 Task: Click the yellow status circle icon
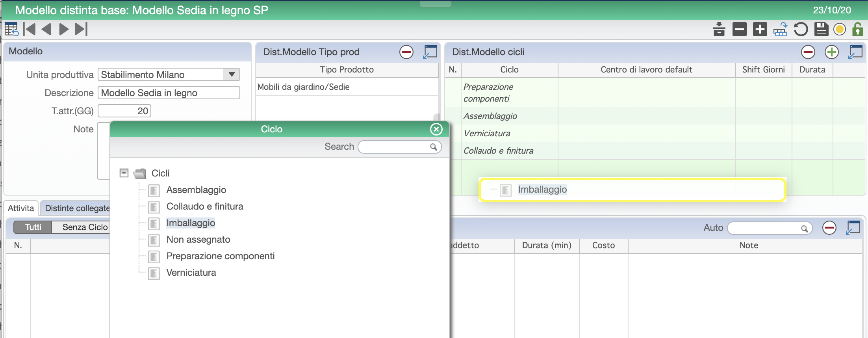tap(840, 30)
